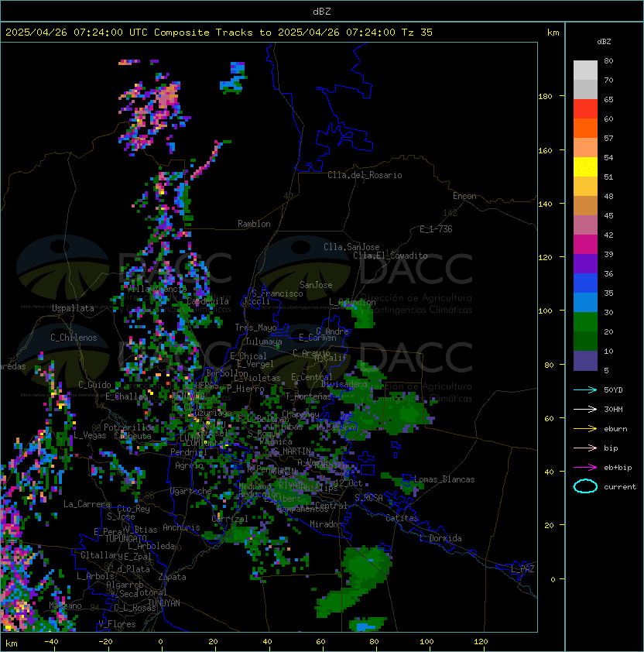Click the 'C_Chilenos' map label

point(74,338)
